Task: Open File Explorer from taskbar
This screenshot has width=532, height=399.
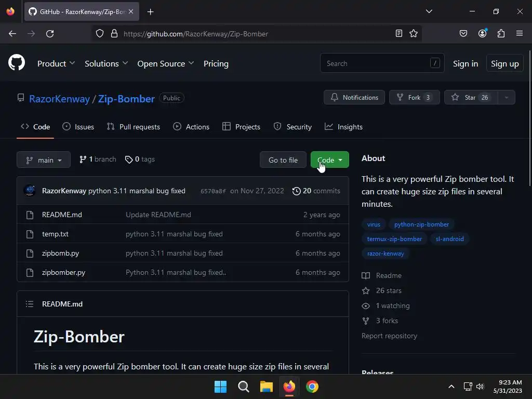Action: [x=267, y=387]
